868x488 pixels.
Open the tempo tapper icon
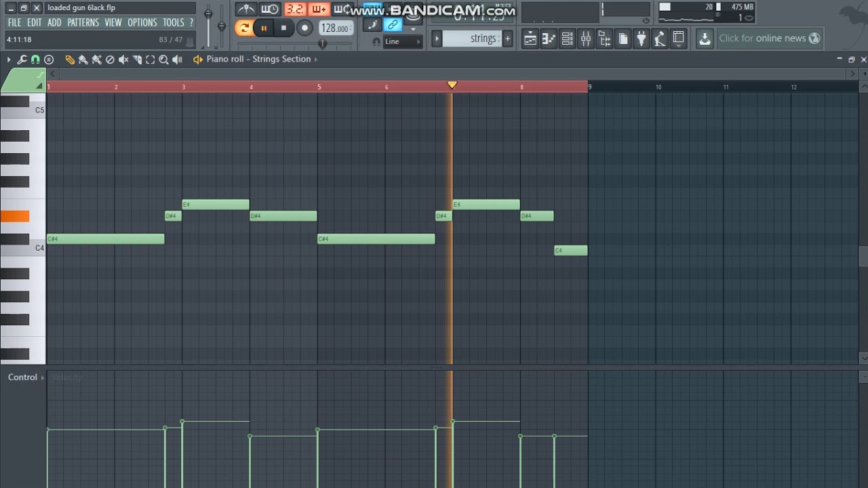point(659,39)
